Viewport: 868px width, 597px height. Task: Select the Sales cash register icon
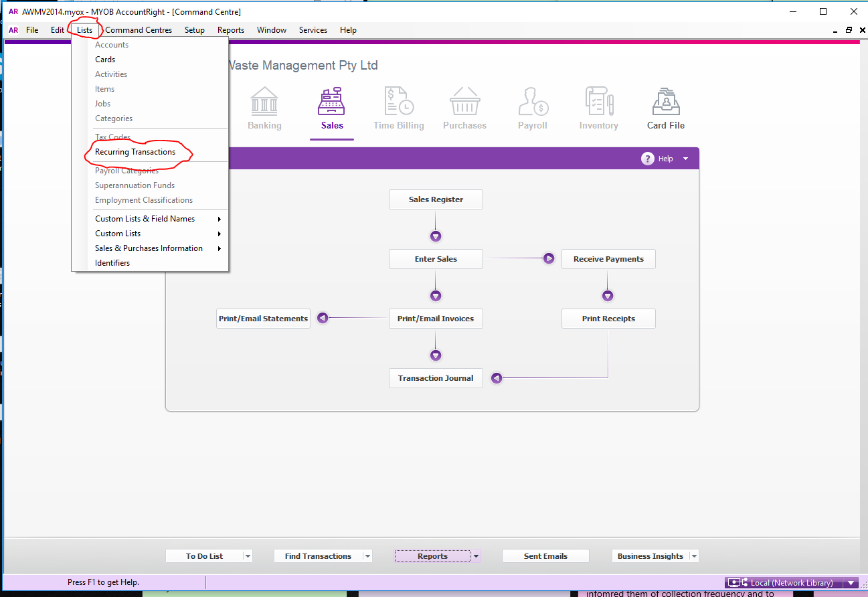(x=331, y=101)
